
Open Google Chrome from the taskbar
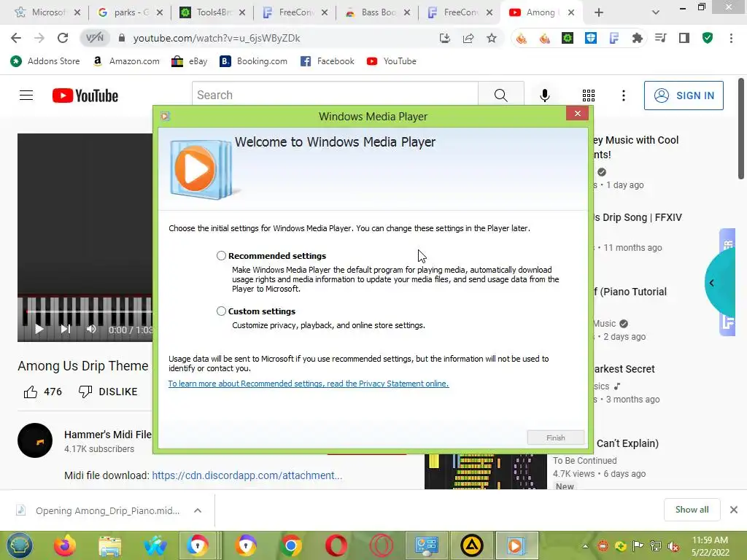(x=290, y=545)
